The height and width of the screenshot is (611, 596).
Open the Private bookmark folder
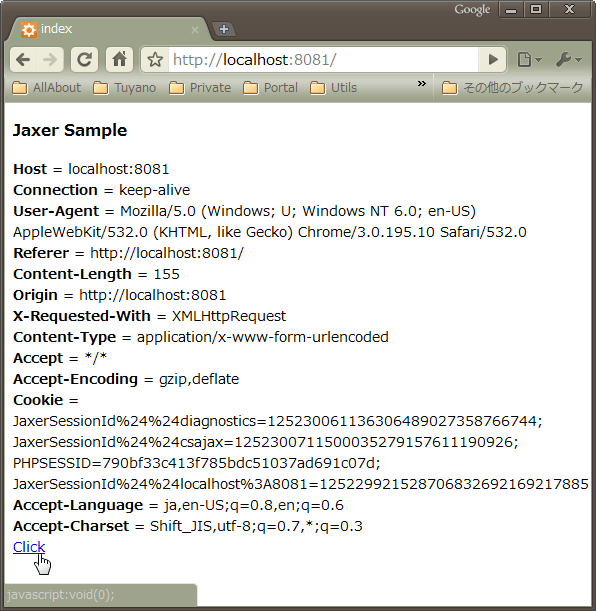click(x=200, y=88)
